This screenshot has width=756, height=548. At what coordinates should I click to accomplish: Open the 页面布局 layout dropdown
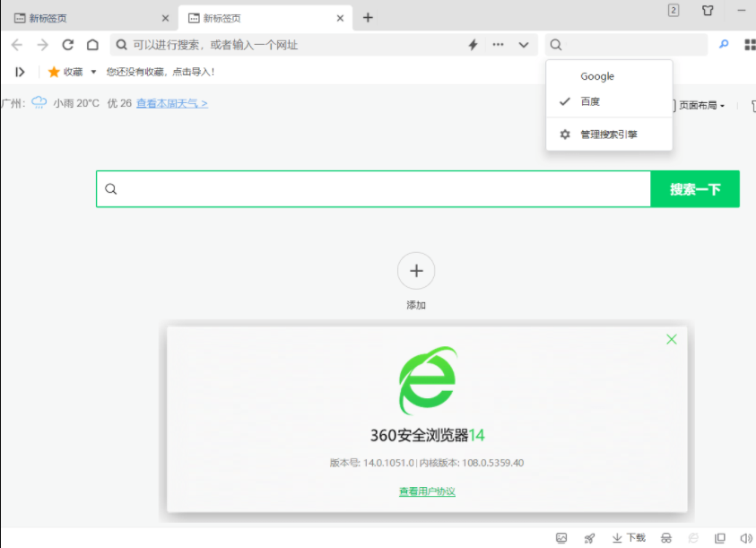701,105
